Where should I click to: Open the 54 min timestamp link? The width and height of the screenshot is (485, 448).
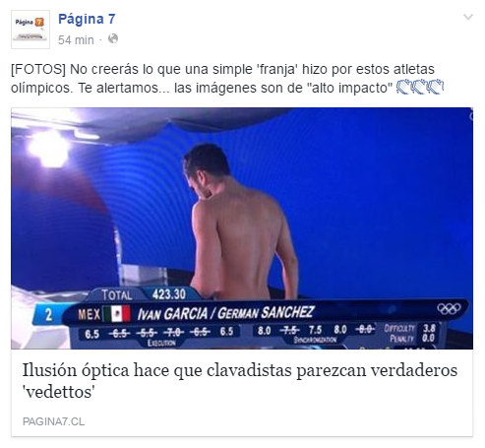pos(76,40)
